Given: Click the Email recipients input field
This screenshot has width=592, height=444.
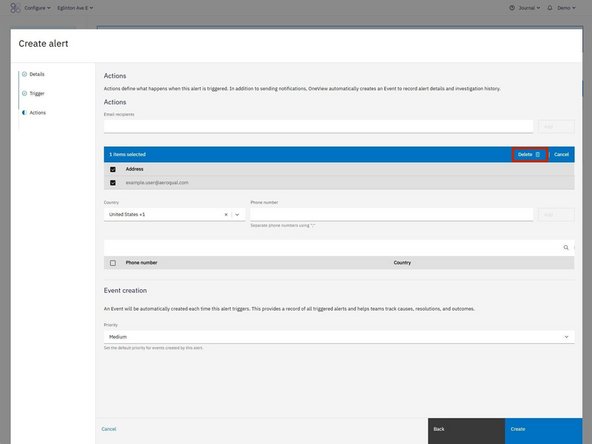Looking at the screenshot, I should pyautogui.click(x=318, y=126).
